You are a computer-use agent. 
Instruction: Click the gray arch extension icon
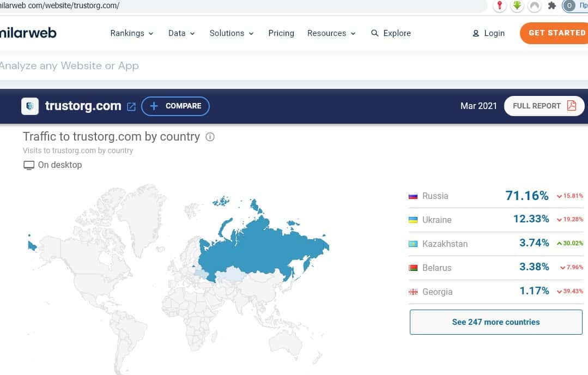pos(535,6)
